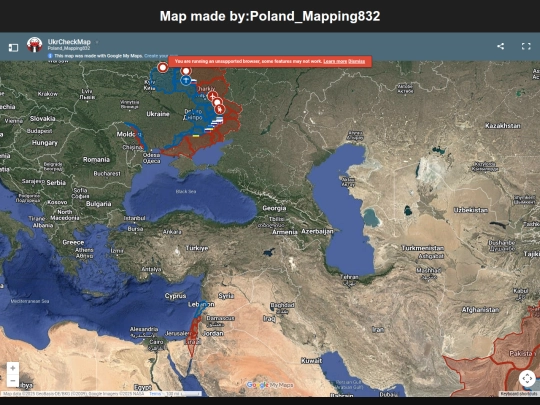Viewport: 540px width, 405px height.
Task: Share this map via share icon
Action: coord(501,46)
